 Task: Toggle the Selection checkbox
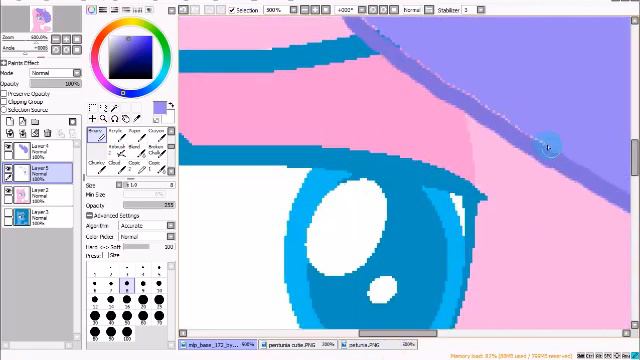click(x=232, y=10)
